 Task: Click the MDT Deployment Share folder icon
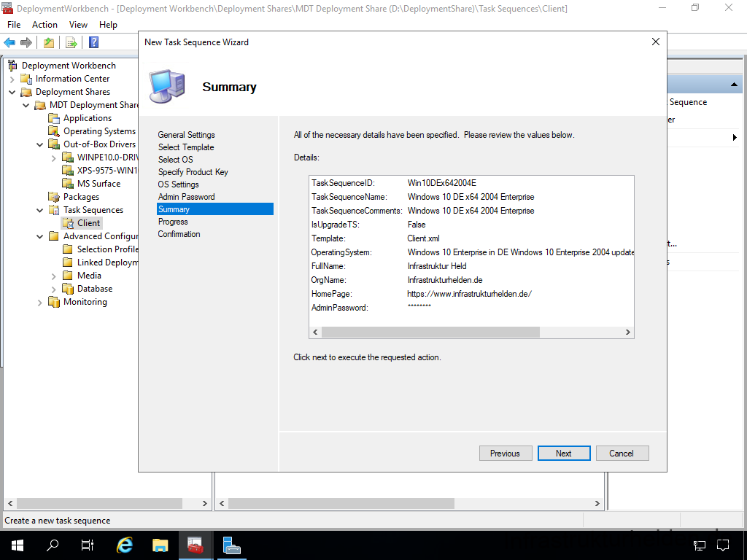(41, 105)
